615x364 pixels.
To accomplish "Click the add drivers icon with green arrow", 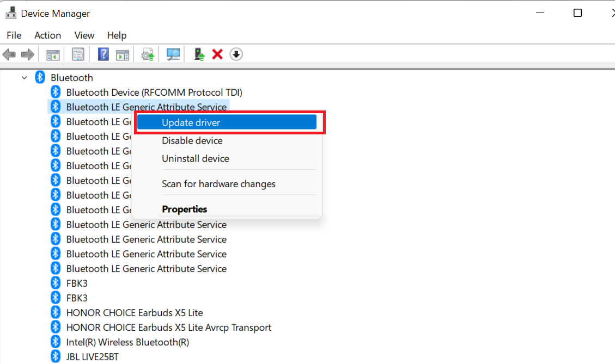I will (x=199, y=54).
